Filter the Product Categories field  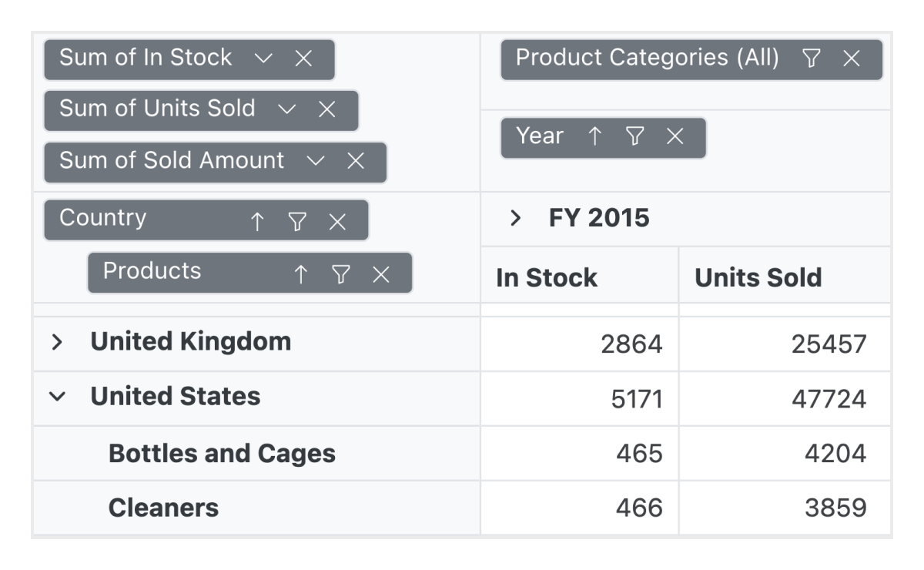(x=811, y=59)
